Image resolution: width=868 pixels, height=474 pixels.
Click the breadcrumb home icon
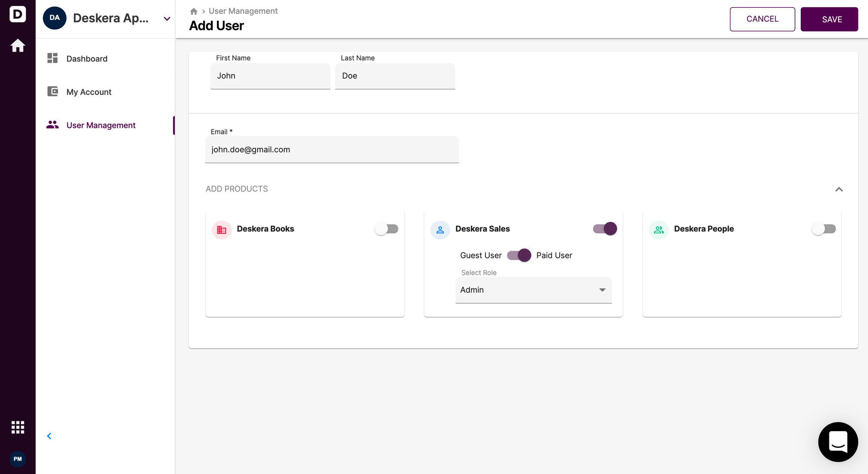click(x=194, y=11)
